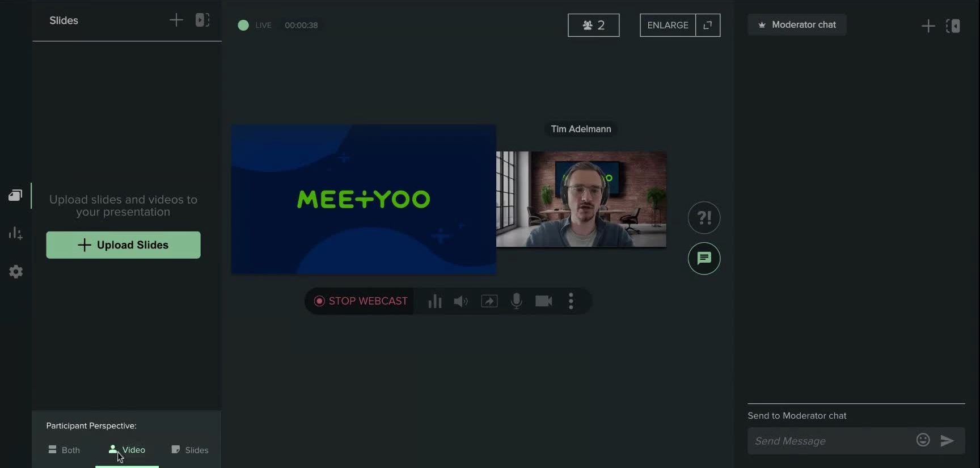Collapse the Moderator chat panel

953,26
